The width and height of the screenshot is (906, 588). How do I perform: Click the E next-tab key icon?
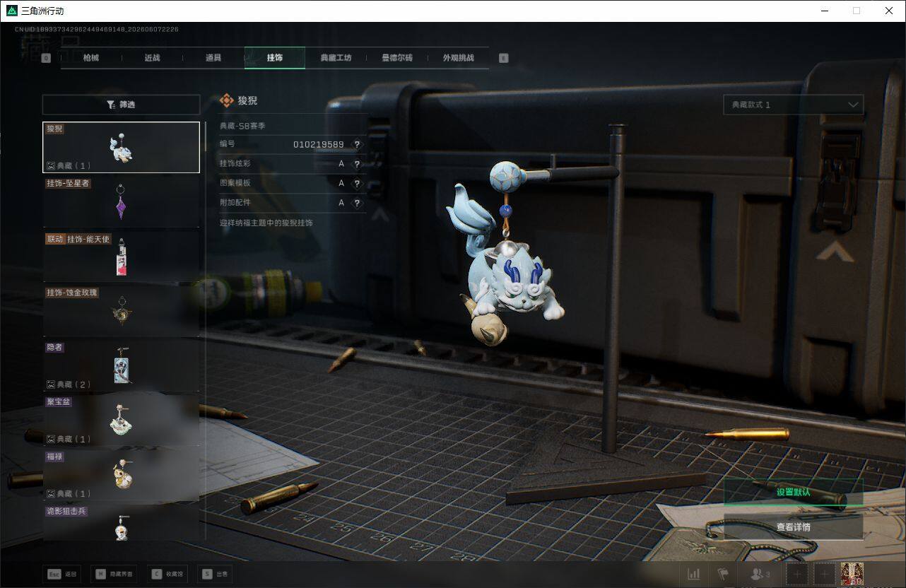503,58
